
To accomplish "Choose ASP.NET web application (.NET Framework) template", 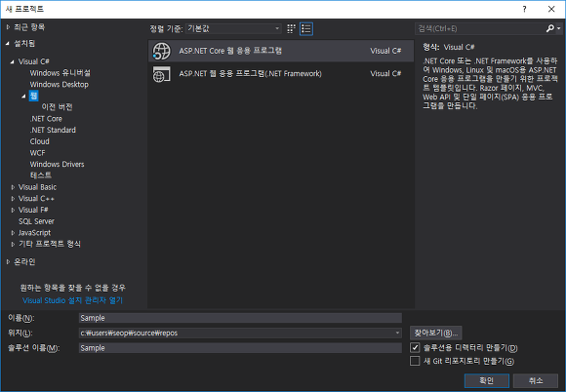I will click(x=281, y=74).
